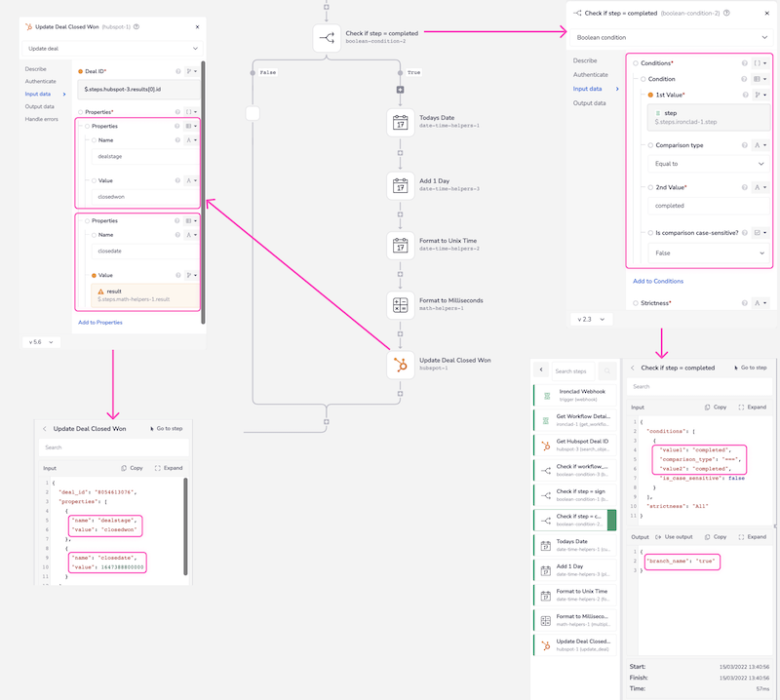The height and width of the screenshot is (700, 780).
Task: Click the boolean branch icon beside Check if step = completed
Action: (328, 36)
